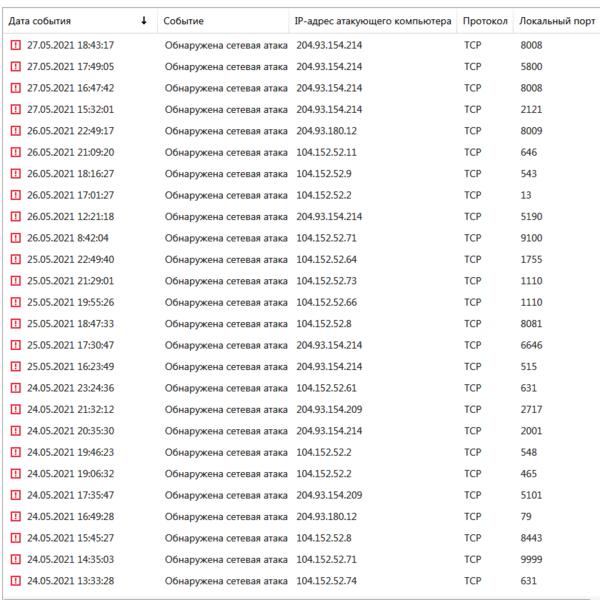600x600 pixels.
Task: Click the sort descending arrow in date header
Action: coord(144,21)
